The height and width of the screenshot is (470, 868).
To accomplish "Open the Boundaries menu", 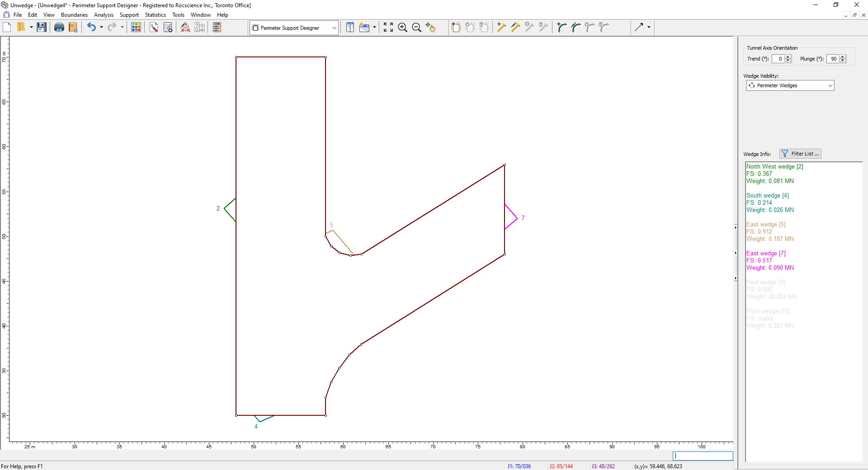I will [x=74, y=15].
